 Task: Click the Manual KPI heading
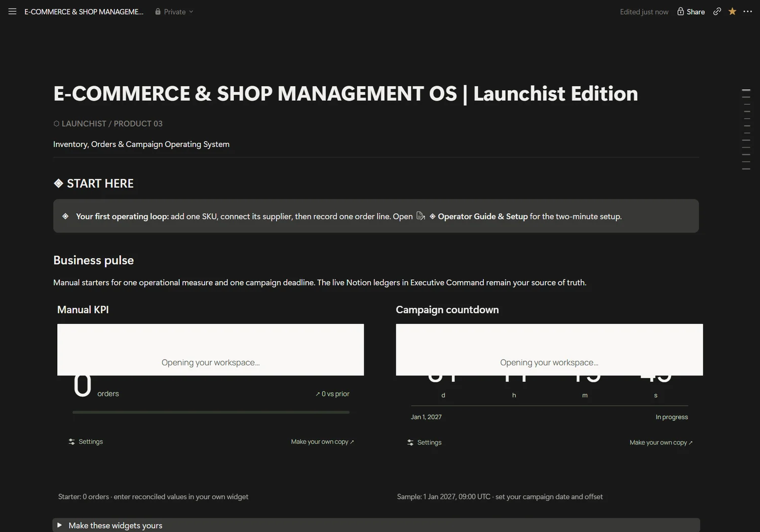click(83, 310)
